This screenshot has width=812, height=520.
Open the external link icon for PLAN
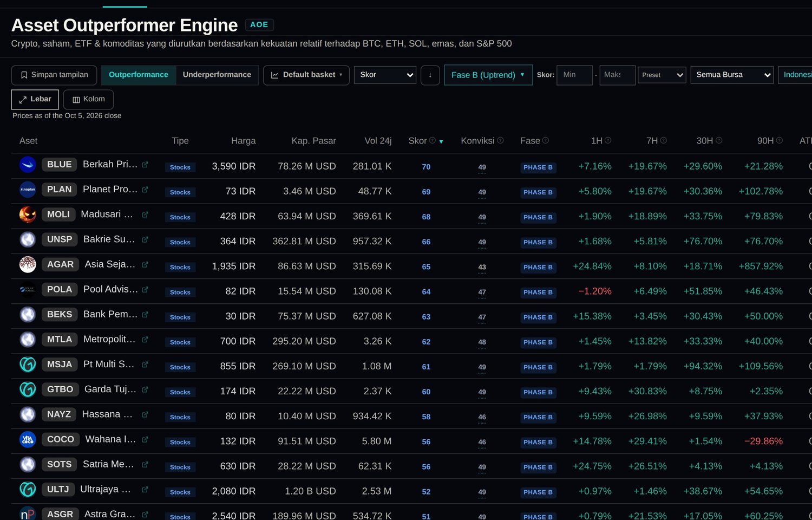145,190
